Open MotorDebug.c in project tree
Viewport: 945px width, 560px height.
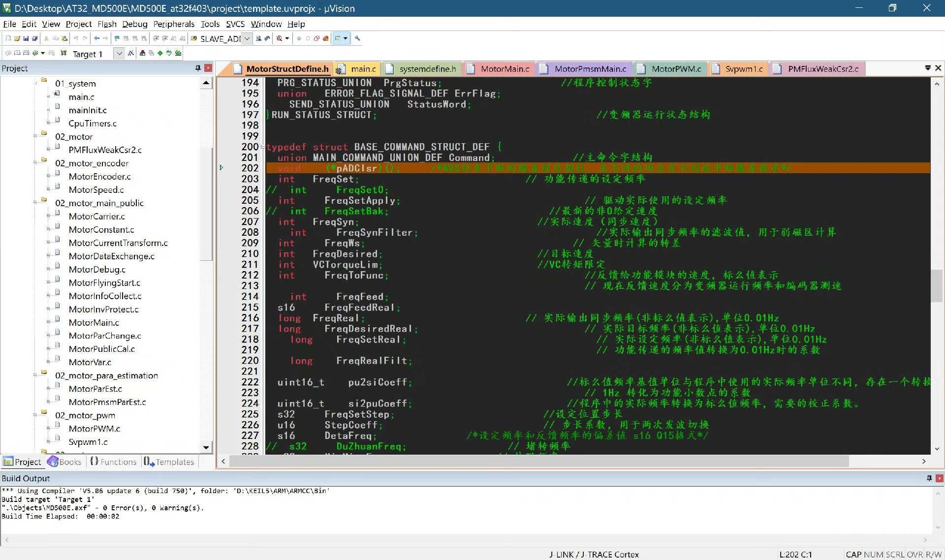tap(97, 269)
